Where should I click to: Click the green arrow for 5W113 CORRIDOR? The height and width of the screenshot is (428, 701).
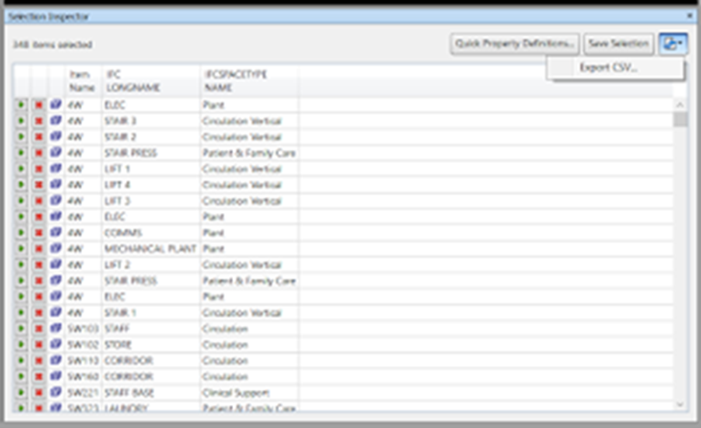(x=21, y=360)
